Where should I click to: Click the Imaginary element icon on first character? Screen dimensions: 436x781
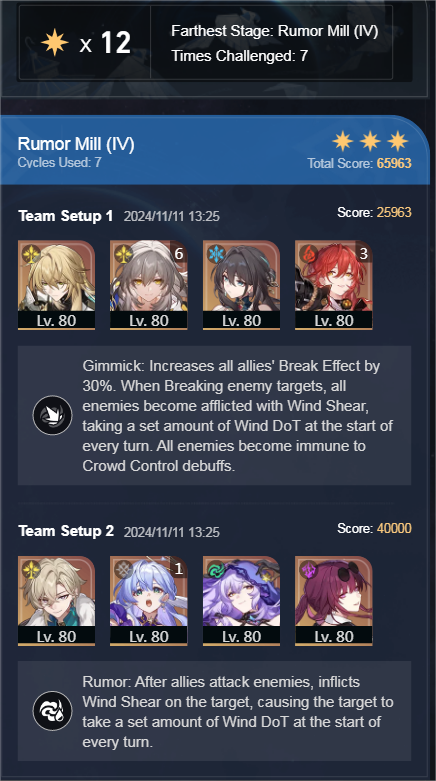31,254
